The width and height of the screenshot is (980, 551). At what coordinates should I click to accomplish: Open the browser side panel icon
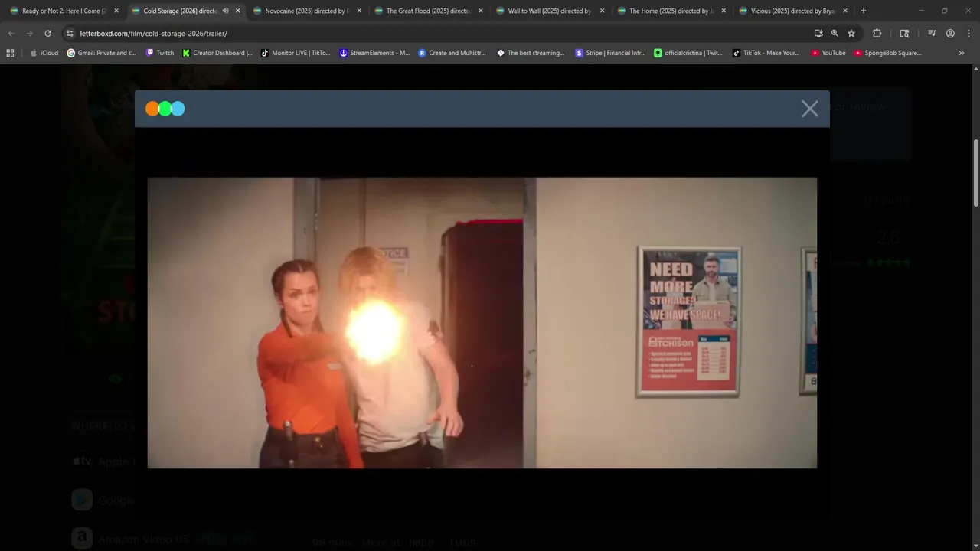tap(904, 34)
